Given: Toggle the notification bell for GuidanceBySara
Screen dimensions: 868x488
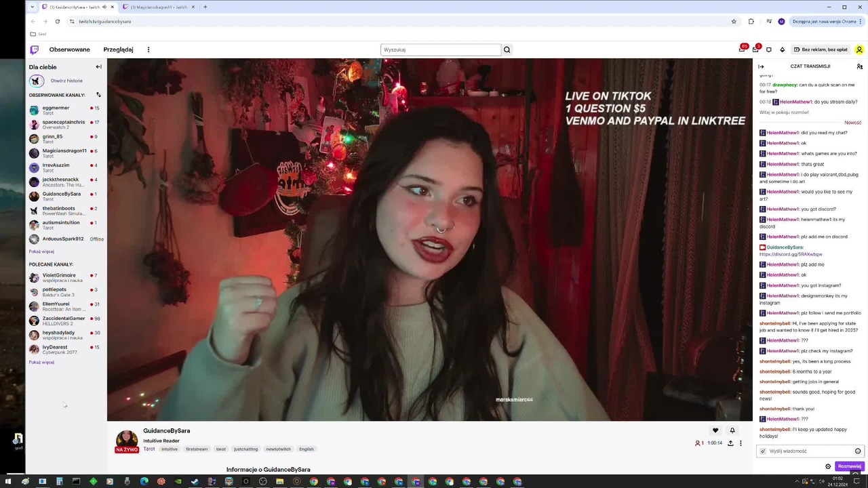Looking at the screenshot, I should click(x=732, y=430).
